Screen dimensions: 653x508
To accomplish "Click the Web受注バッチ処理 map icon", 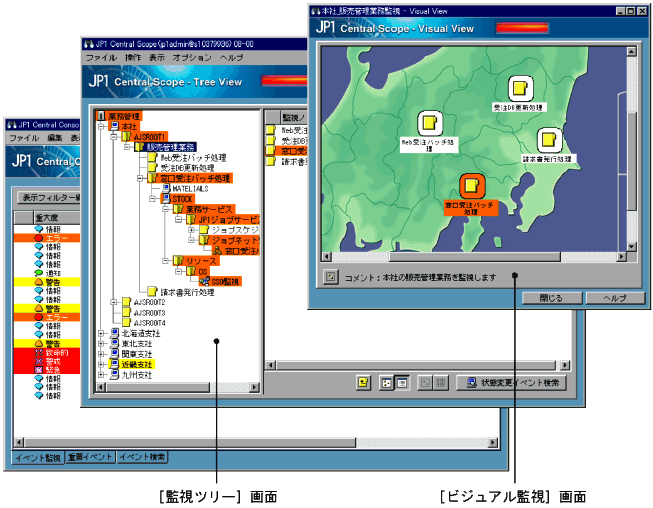I will (x=430, y=122).
